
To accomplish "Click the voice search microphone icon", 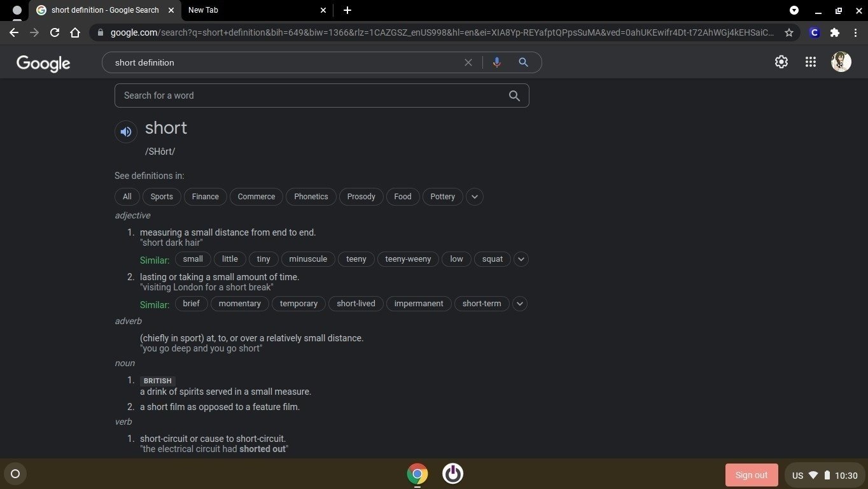I will coord(496,62).
